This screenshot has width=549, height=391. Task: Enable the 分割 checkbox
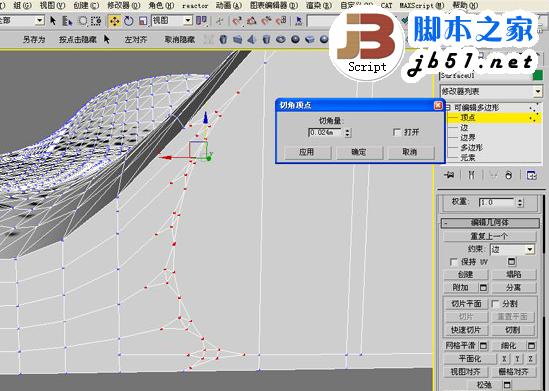click(x=495, y=303)
